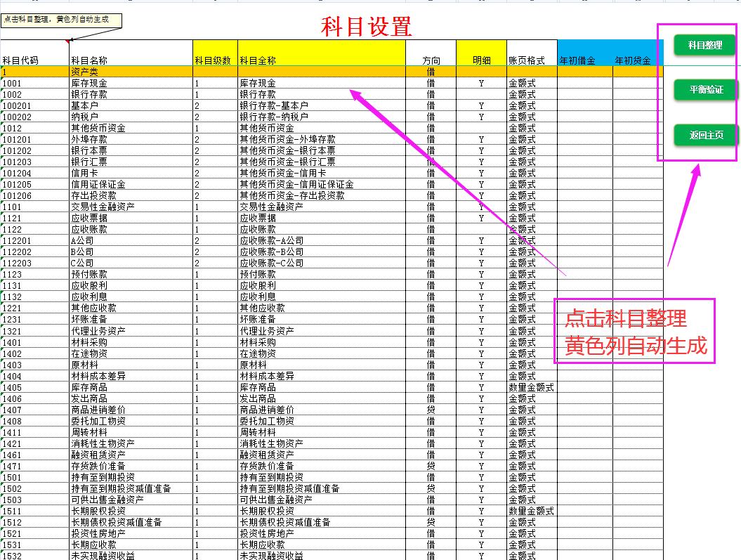Click account code cell 100202
This screenshot has height=560, width=741.
point(35,117)
